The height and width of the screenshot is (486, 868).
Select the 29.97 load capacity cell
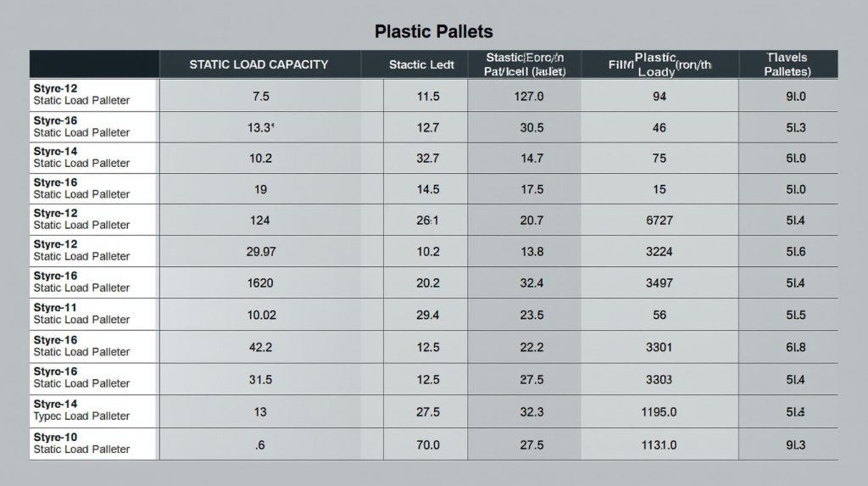click(x=260, y=251)
